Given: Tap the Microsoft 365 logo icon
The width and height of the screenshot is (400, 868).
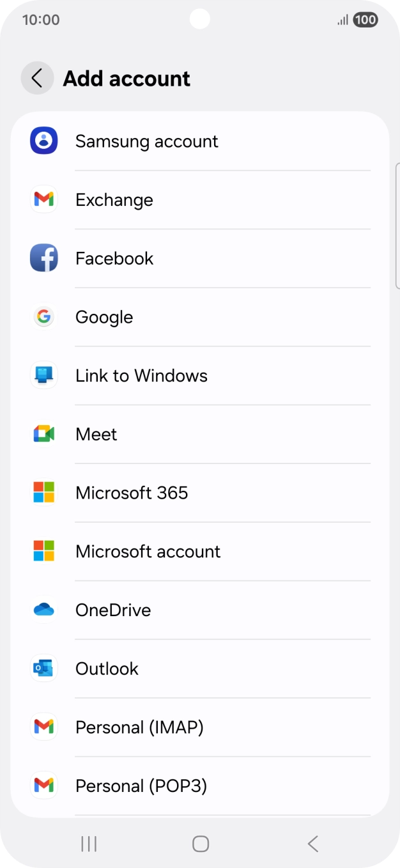Looking at the screenshot, I should (x=44, y=493).
